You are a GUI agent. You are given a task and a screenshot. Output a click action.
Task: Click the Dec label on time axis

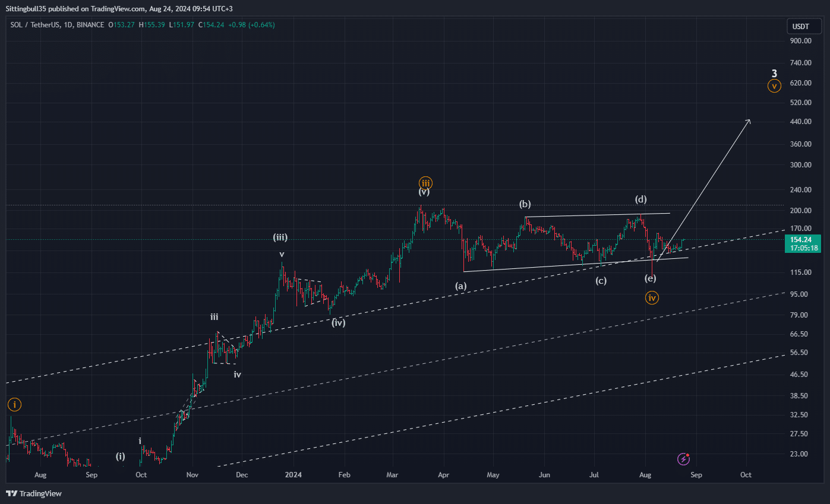pyautogui.click(x=241, y=475)
